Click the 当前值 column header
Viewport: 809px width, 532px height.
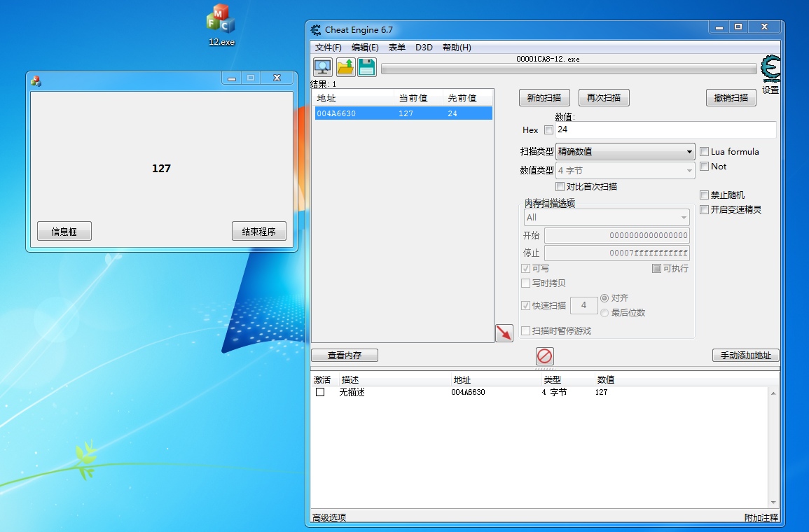(418, 98)
